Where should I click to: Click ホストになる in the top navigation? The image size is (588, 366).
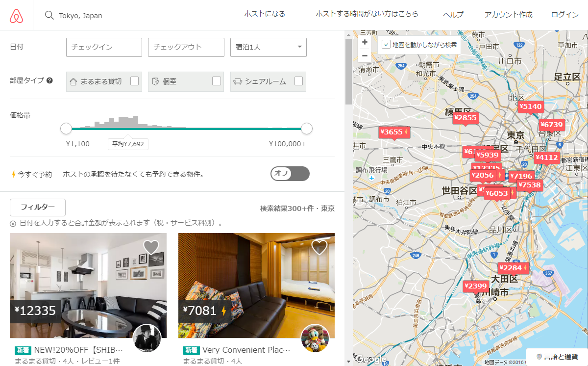265,14
